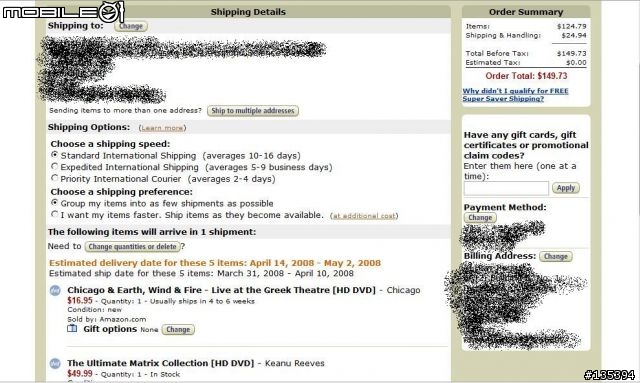Click the Order Total $149.73 text
Screen dimensions: 640x383
click(x=526, y=76)
